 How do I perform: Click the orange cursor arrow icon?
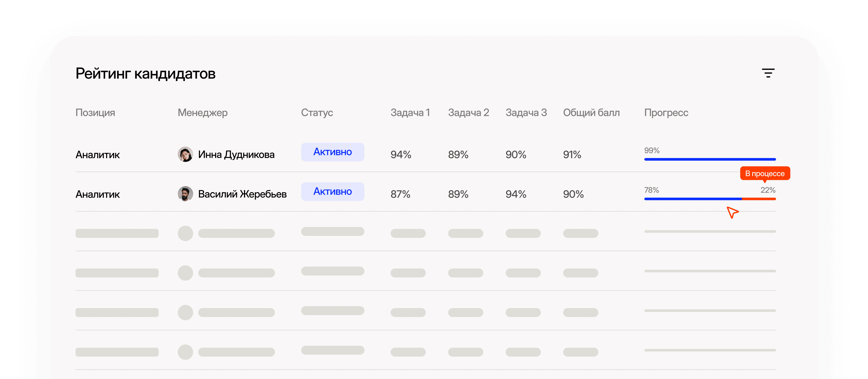pos(732,212)
